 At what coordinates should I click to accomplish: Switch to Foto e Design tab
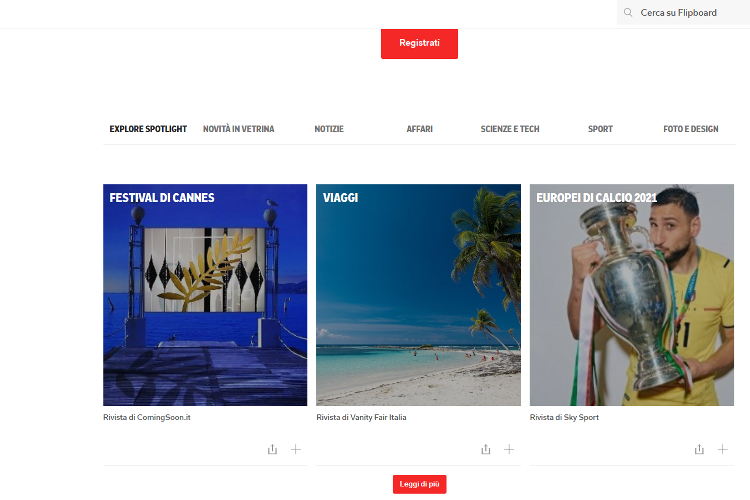[691, 129]
